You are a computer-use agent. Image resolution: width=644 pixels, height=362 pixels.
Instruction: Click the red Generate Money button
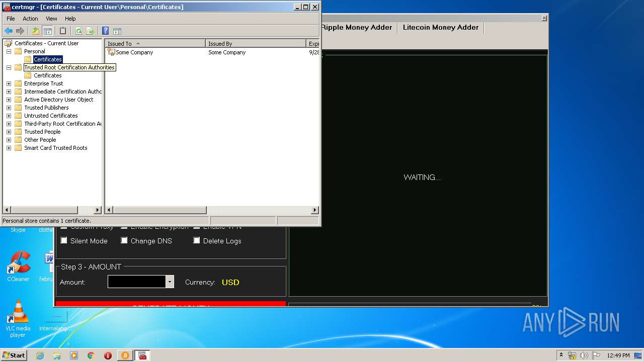[x=171, y=304]
